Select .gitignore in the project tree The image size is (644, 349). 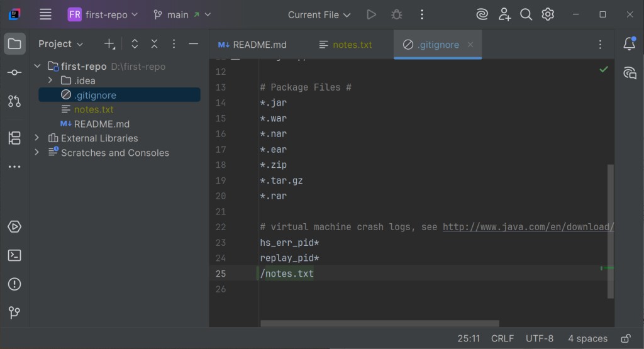(119, 95)
